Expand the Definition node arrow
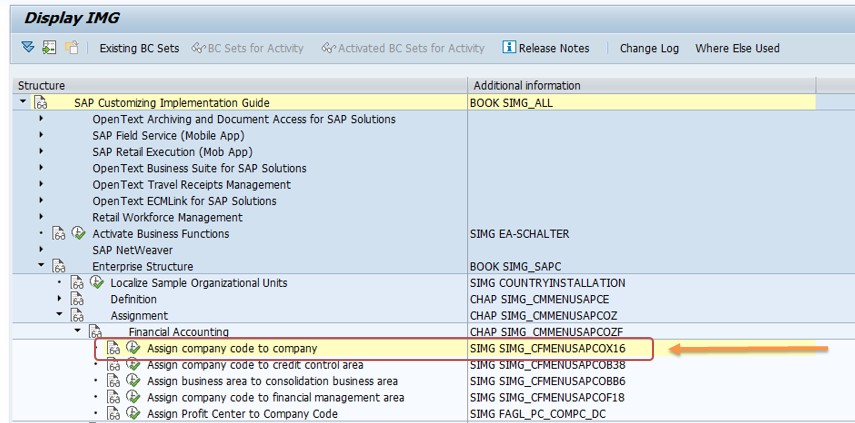 59,298
